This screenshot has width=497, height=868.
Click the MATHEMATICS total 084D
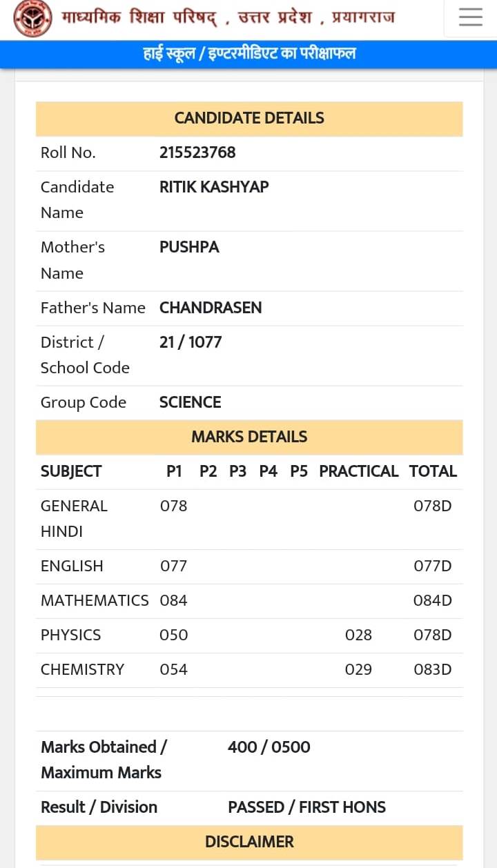coord(433,601)
